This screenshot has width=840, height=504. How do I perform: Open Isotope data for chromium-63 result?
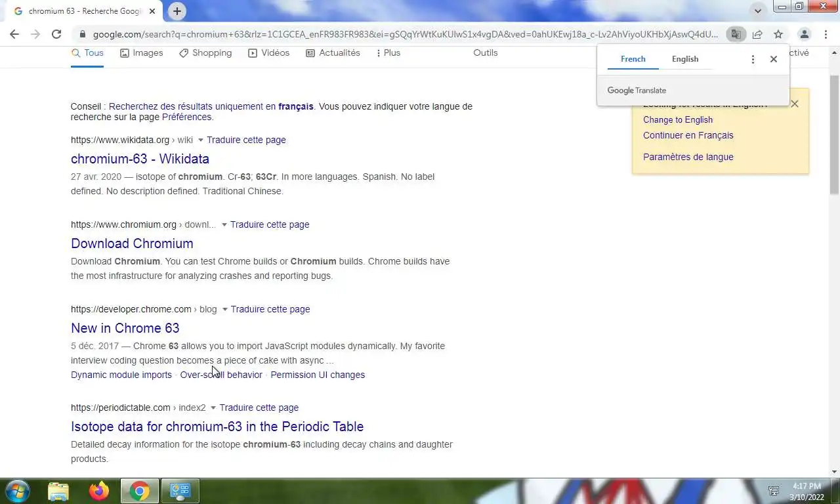pyautogui.click(x=217, y=427)
